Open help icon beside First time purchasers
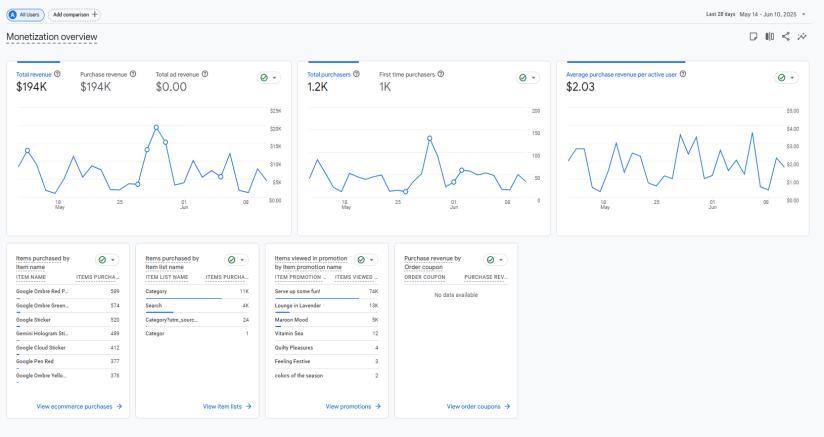The image size is (824, 437). 441,74
